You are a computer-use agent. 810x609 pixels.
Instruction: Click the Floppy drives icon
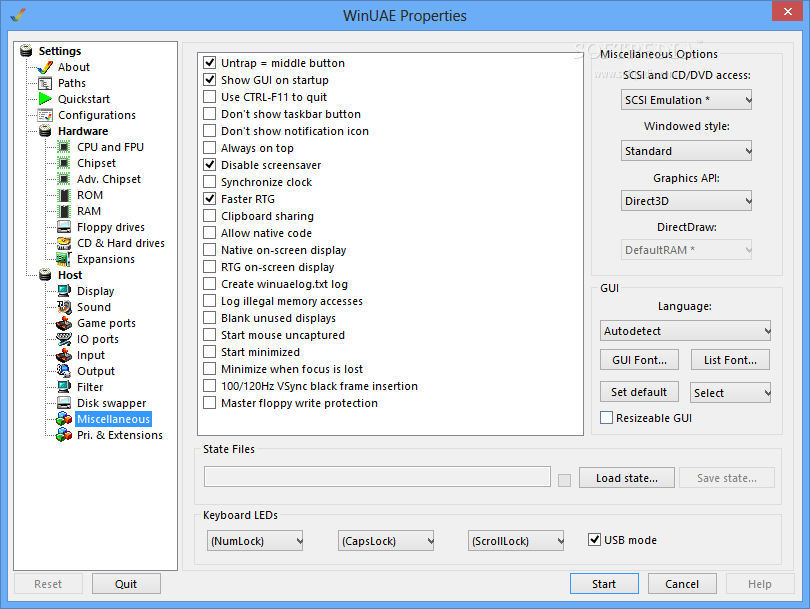coord(64,227)
